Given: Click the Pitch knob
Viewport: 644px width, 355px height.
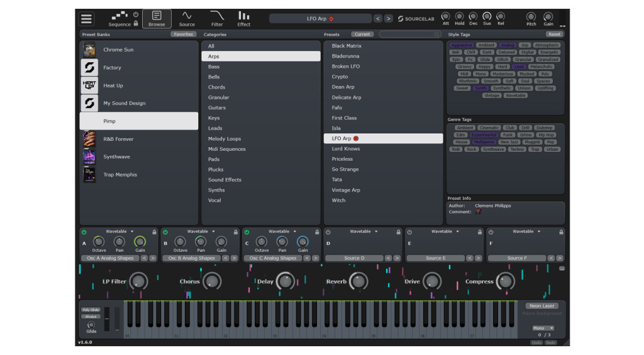Looking at the screenshot, I should point(531,17).
